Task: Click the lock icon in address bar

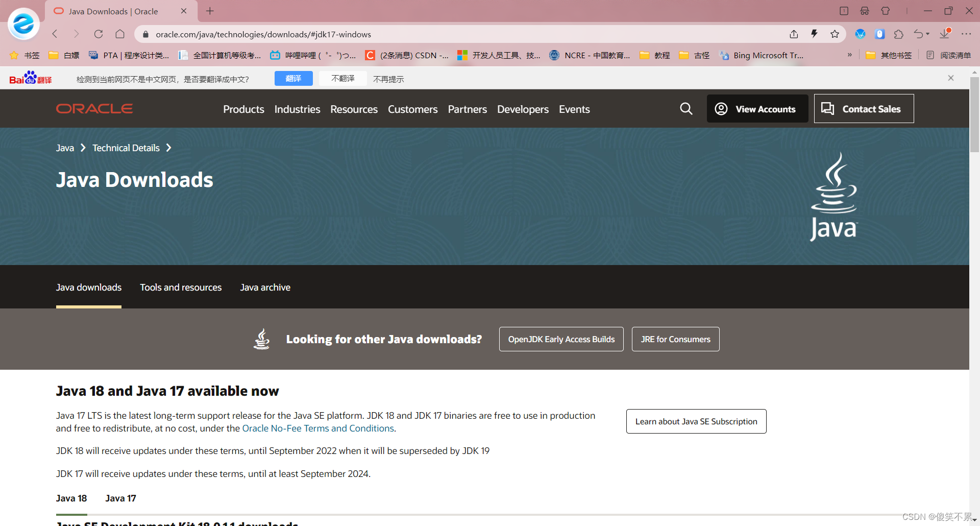Action: 145,34
